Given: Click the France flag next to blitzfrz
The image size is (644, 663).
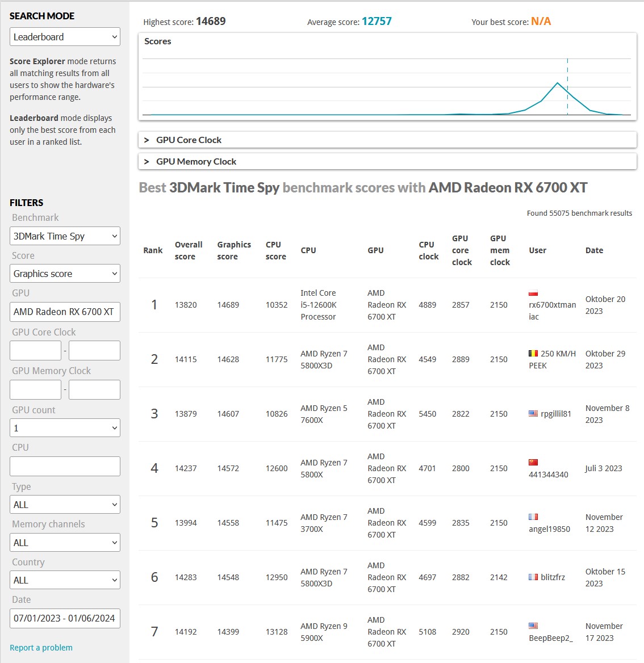Looking at the screenshot, I should pyautogui.click(x=533, y=577).
